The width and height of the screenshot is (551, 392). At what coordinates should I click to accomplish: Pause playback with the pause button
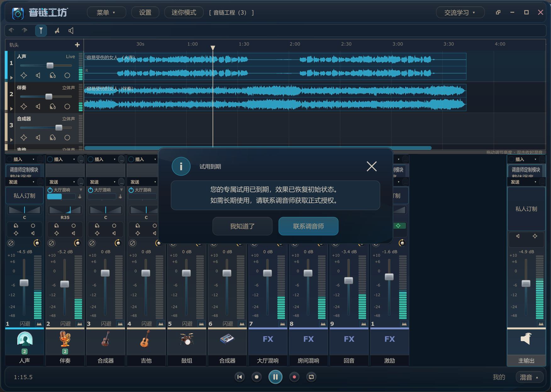[x=275, y=377]
